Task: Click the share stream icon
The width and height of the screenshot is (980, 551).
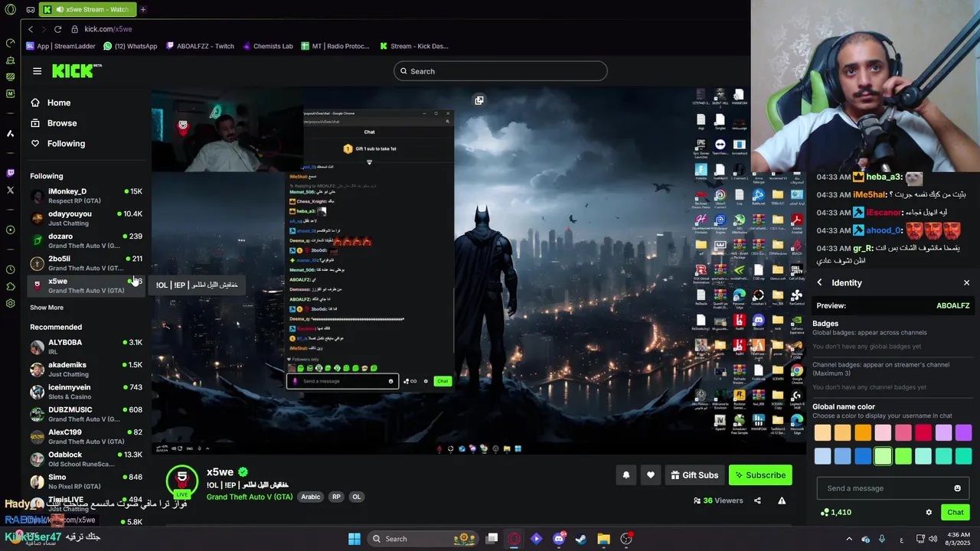Action: click(x=757, y=500)
